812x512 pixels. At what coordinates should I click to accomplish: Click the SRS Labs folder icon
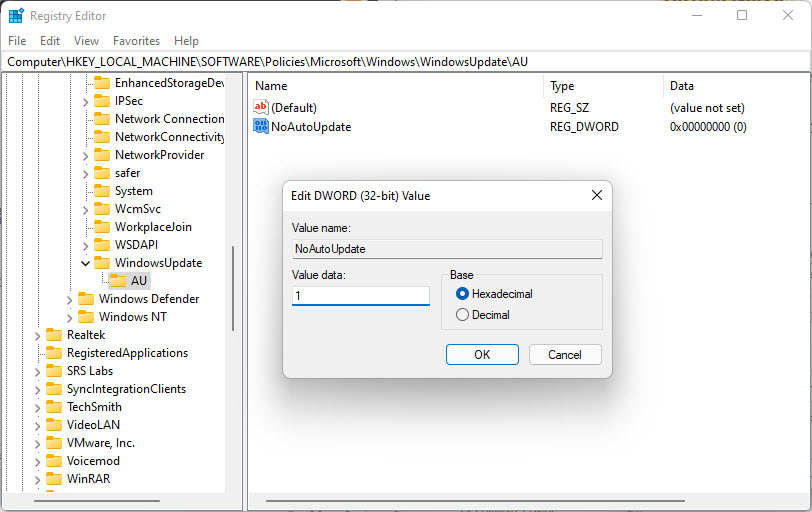point(54,371)
